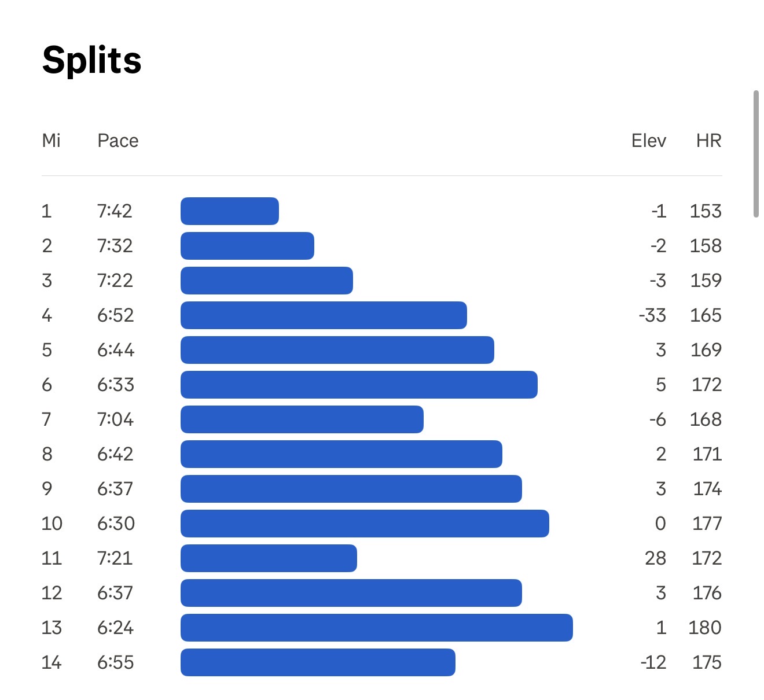Image resolution: width=764 pixels, height=700 pixels.
Task: Select the 28 elevation value
Action: (x=656, y=558)
